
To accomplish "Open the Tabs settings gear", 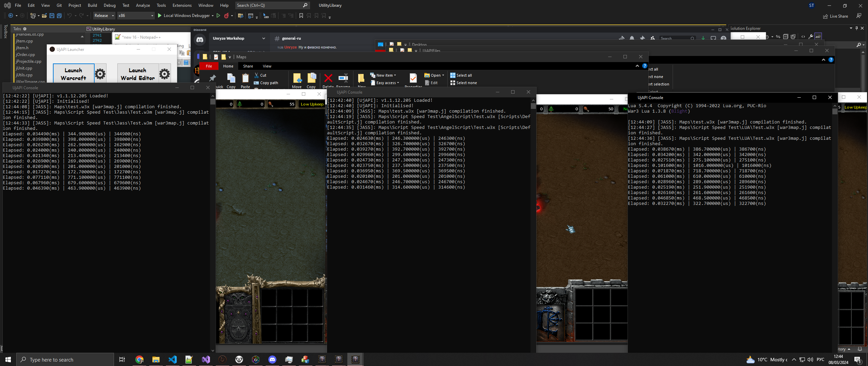I will pyautogui.click(x=25, y=29).
